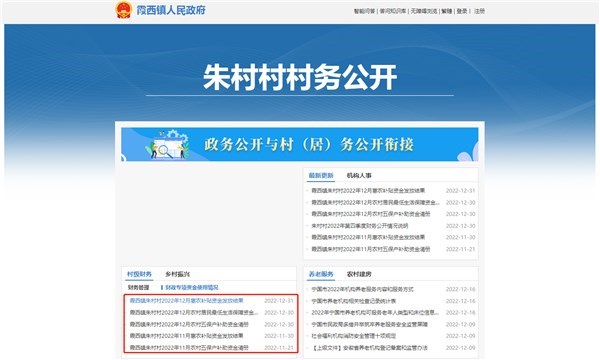Open the 政务公开与村(居)务公开衔接 banner

pyautogui.click(x=300, y=144)
